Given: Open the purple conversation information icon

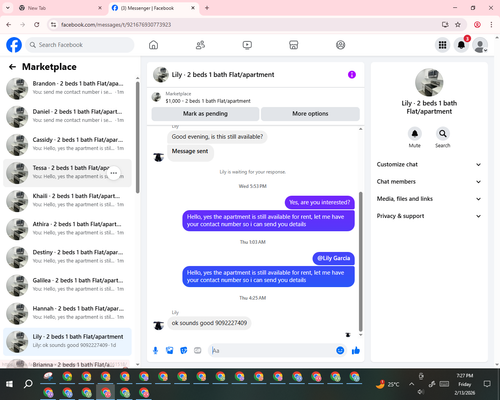Looking at the screenshot, I should [352, 75].
